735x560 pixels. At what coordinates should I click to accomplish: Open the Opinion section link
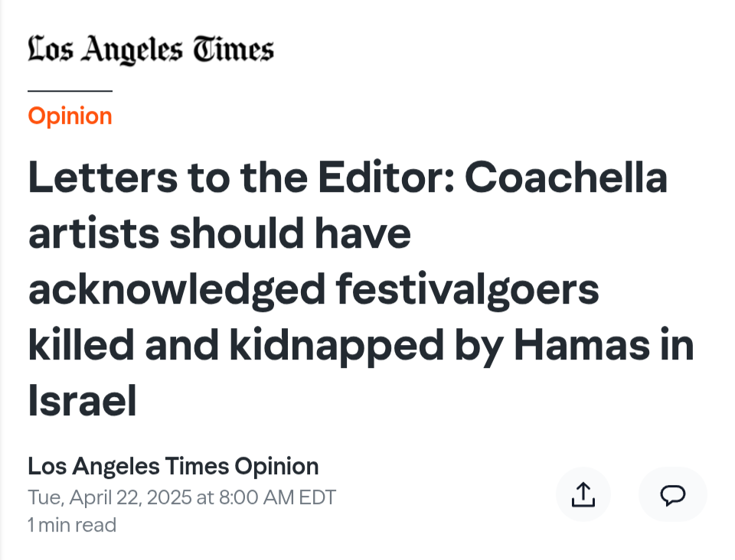pyautogui.click(x=70, y=116)
